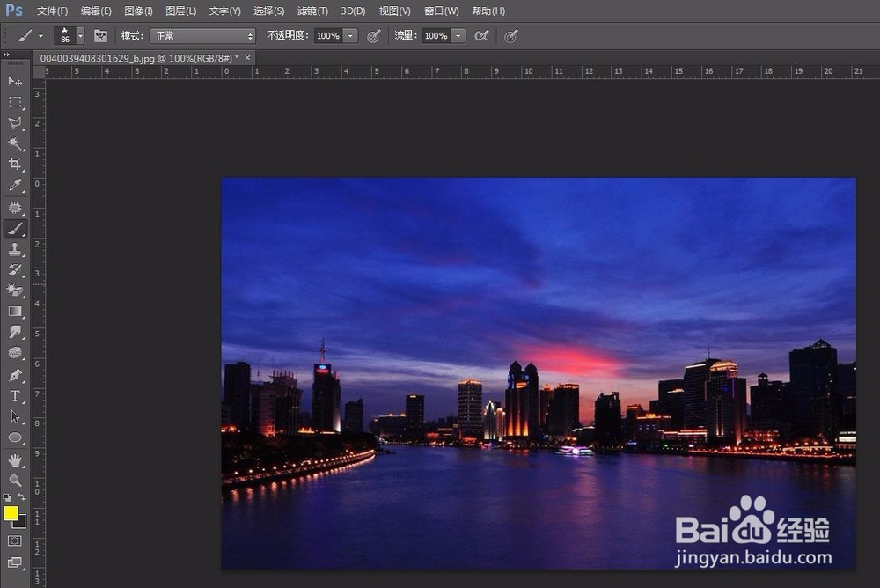The image size is (880, 588).
Task: Select the Gradient tool
Action: (15, 311)
